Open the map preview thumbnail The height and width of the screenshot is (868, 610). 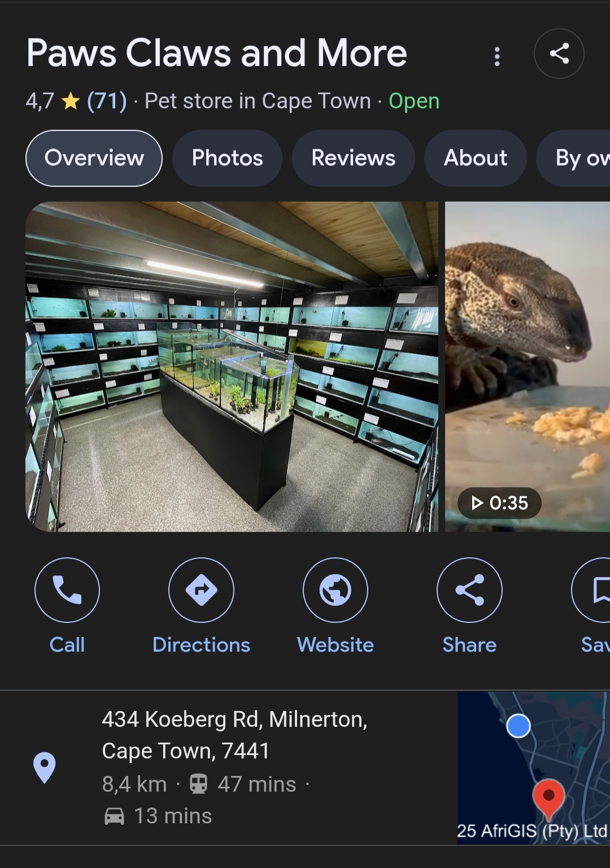(x=533, y=767)
